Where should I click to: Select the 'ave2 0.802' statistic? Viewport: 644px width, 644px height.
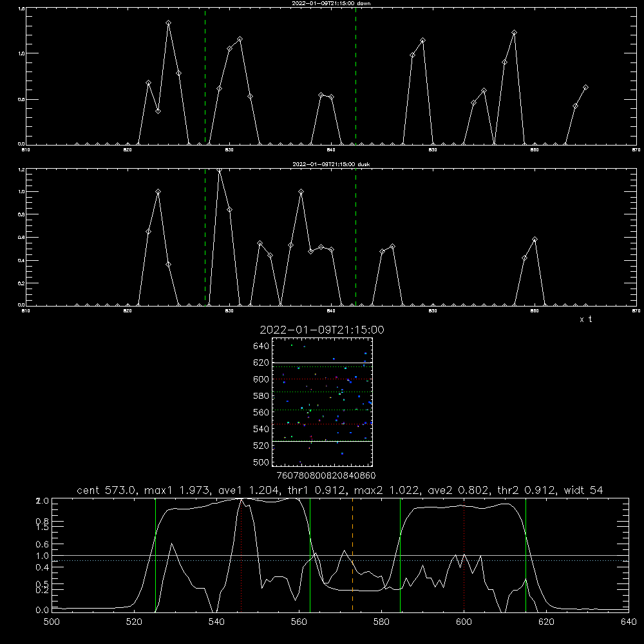[x=459, y=490]
